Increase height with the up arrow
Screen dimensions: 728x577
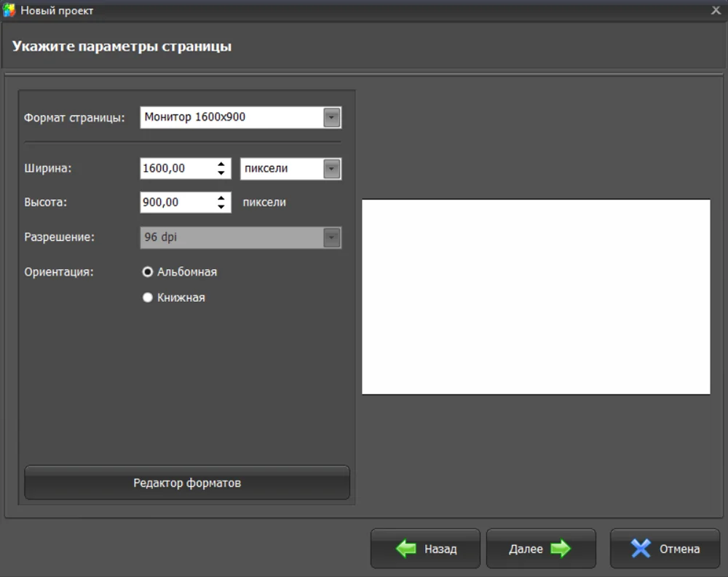pos(221,198)
